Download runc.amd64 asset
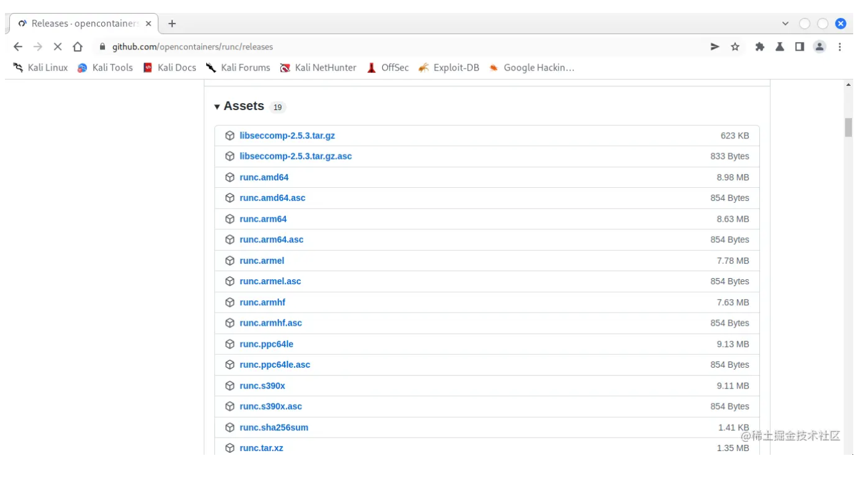 pyautogui.click(x=264, y=177)
